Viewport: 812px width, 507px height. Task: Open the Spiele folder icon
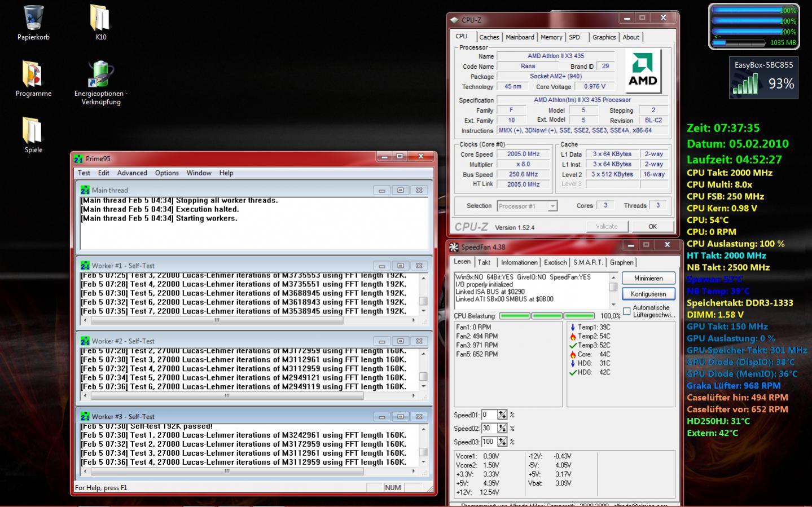pos(33,130)
